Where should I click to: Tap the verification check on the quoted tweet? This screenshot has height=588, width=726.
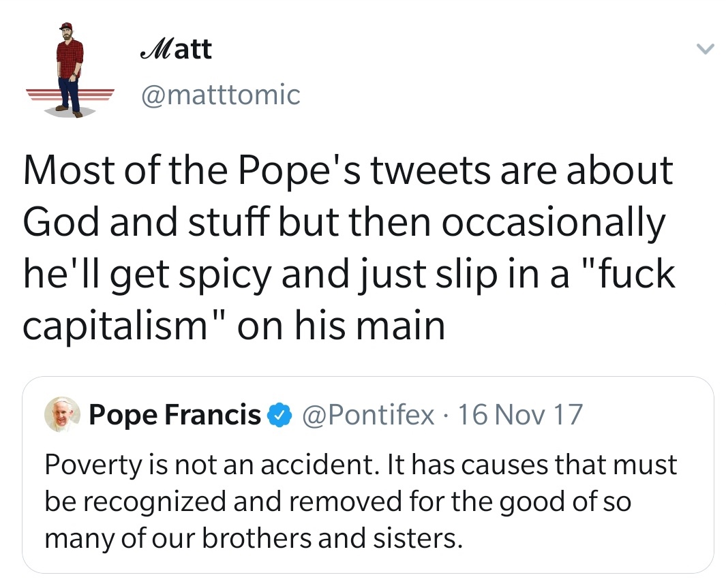(279, 414)
